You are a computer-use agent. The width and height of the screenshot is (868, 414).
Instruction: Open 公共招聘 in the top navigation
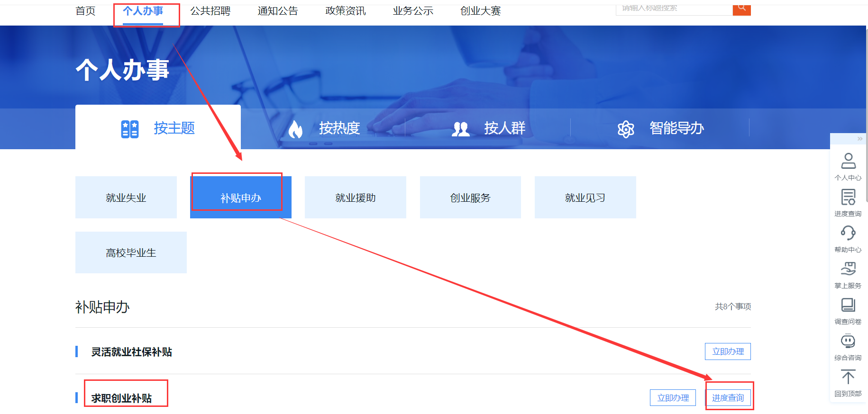coord(210,11)
